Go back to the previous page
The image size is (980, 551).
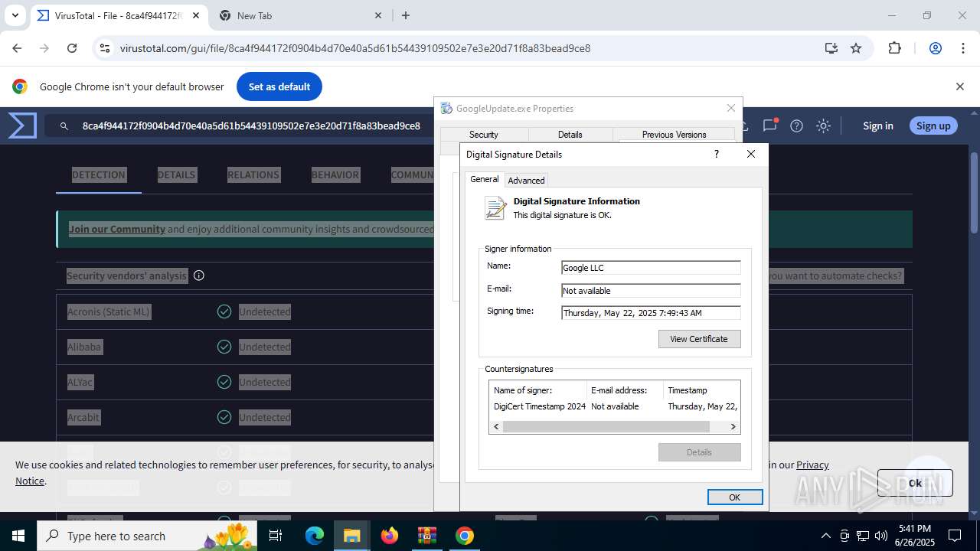(x=17, y=48)
